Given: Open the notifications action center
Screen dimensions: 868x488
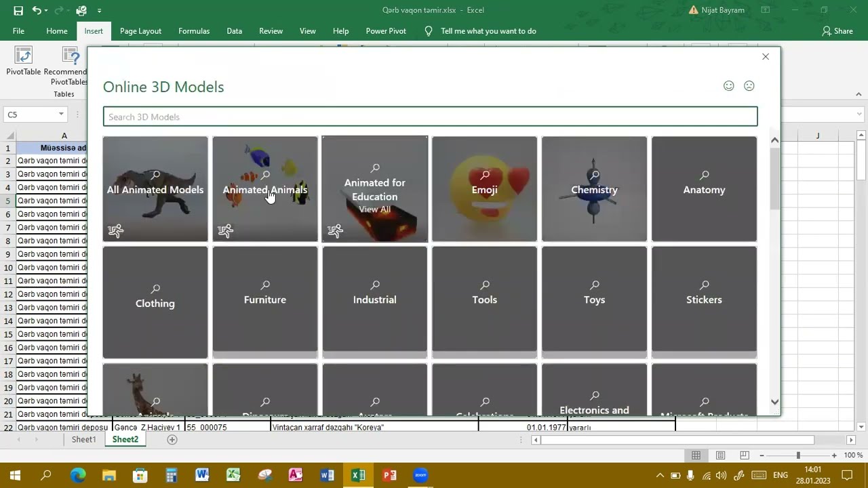Looking at the screenshot, I should (x=847, y=475).
